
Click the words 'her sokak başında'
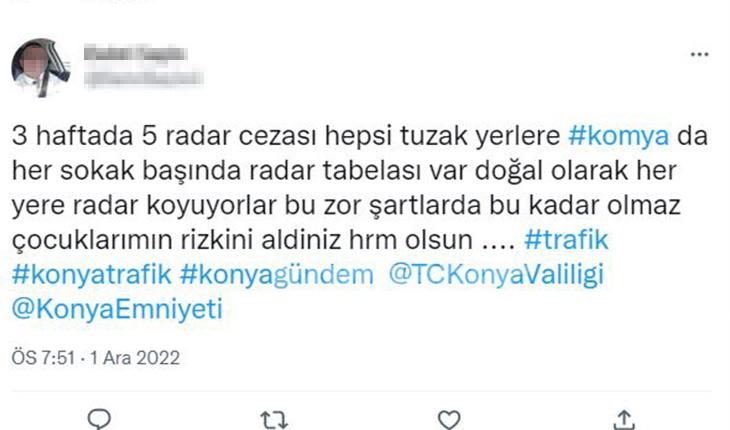[126, 171]
